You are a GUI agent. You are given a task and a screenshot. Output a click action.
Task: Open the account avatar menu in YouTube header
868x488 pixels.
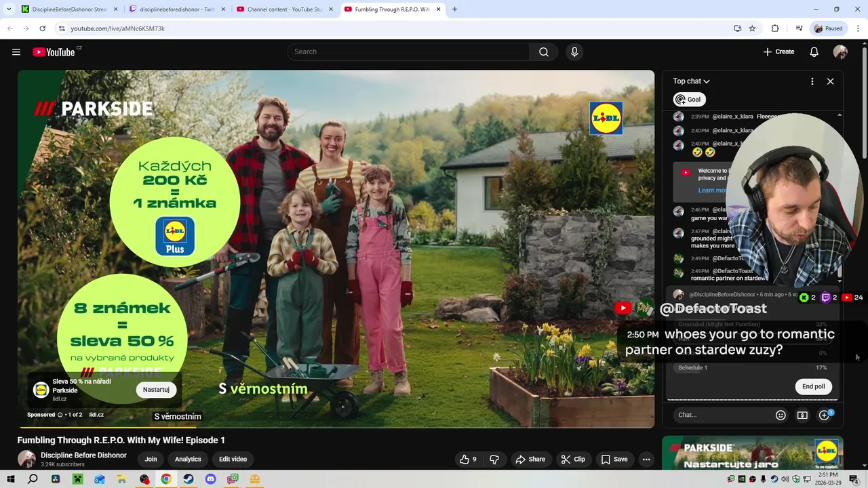click(x=840, y=52)
